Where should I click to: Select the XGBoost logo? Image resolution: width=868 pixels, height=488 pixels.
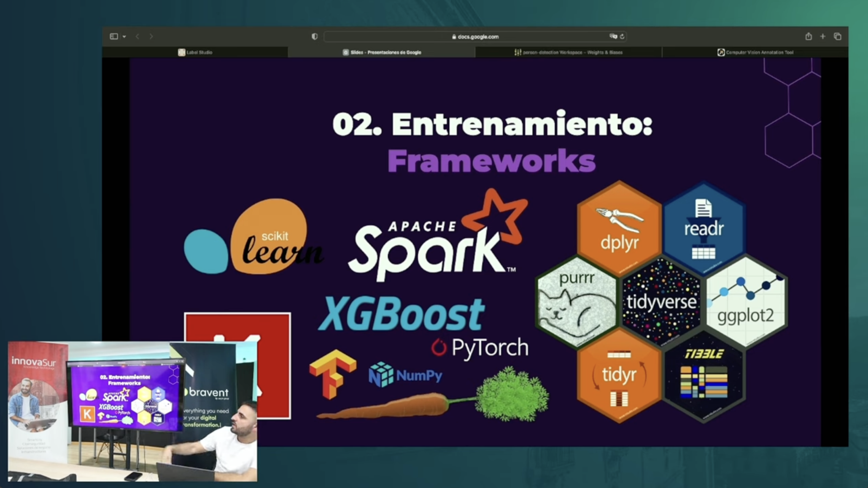[x=401, y=313]
